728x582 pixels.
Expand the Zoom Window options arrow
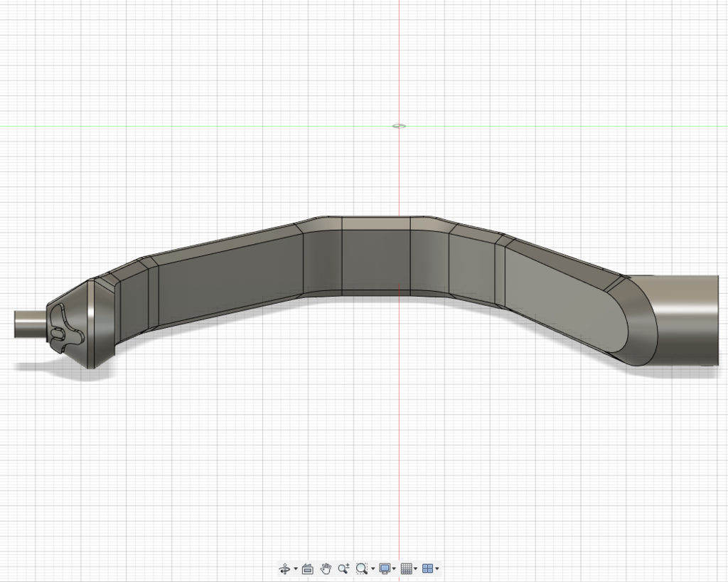[373, 568]
